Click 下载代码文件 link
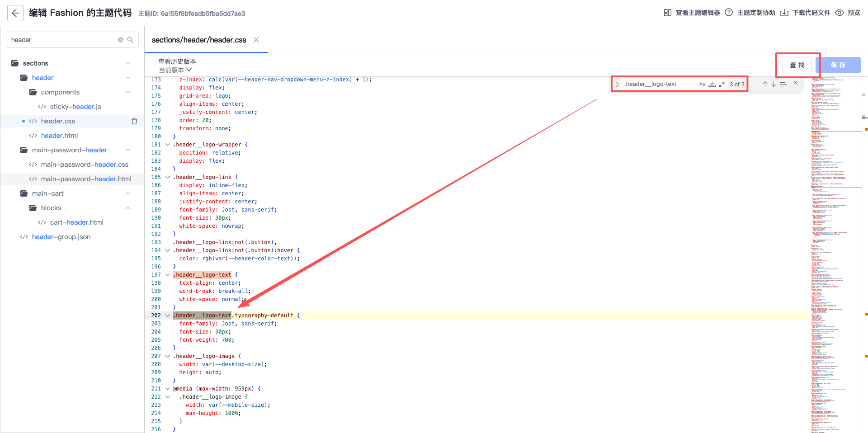Image resolution: width=868 pixels, height=433 pixels. (811, 13)
